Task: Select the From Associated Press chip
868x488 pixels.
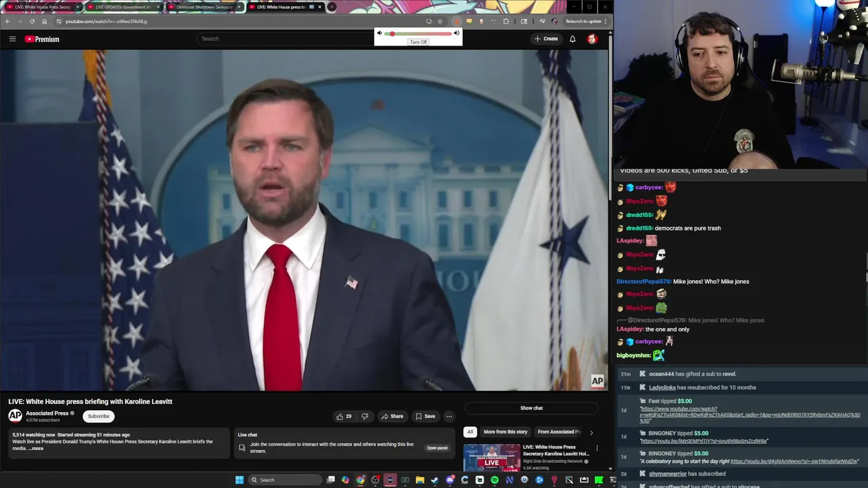Action: [x=559, y=432]
